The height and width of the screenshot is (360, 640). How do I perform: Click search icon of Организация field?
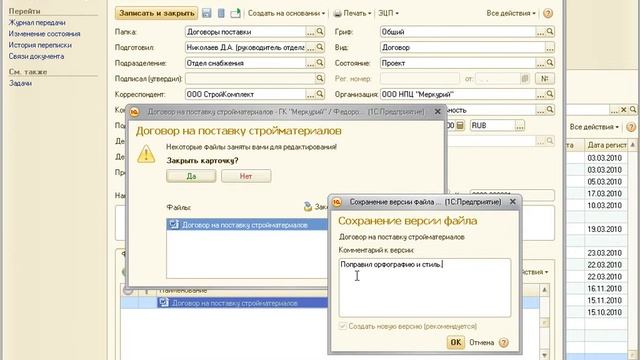click(x=550, y=94)
